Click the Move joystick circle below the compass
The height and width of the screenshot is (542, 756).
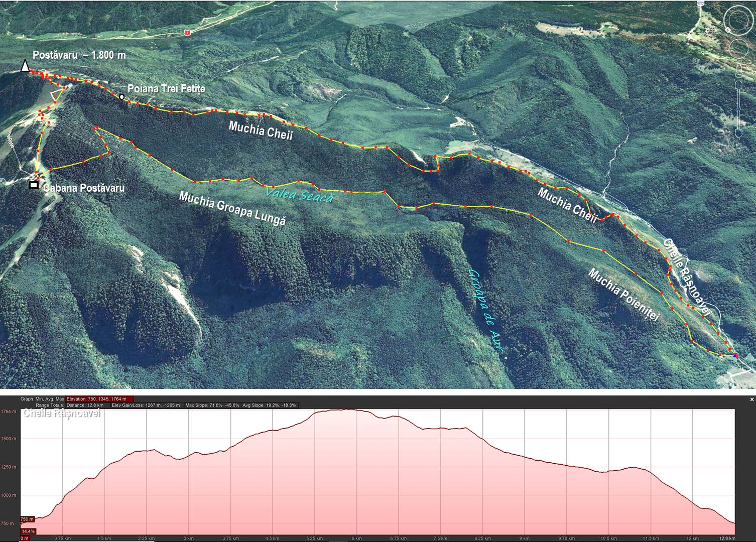coord(739,49)
